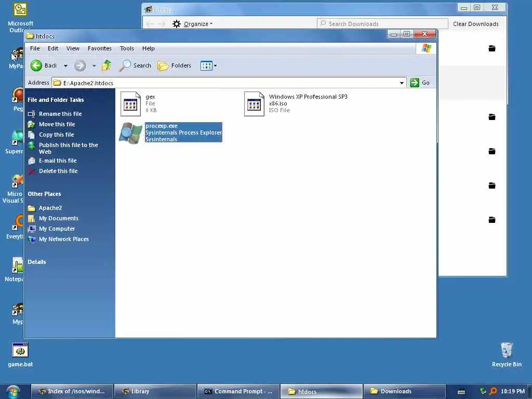The image size is (532, 399).
Task: Collapse the Other Places section header
Action: 45,194
